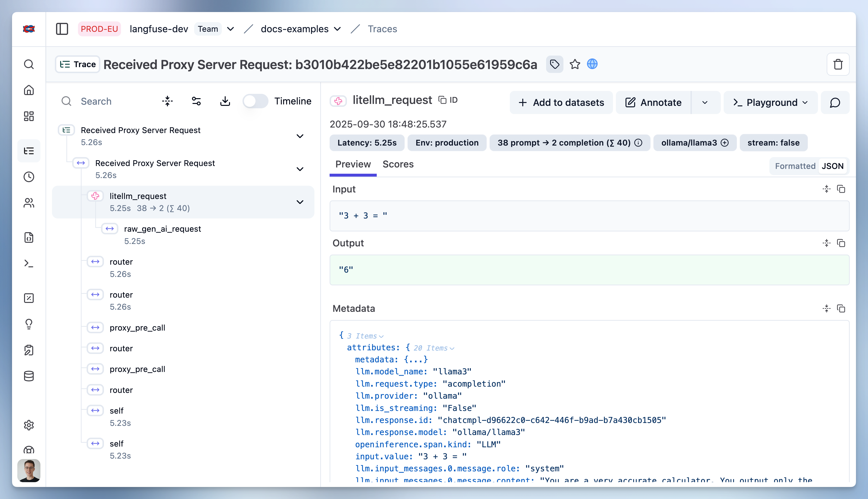
Task: Open tree filter settings icon
Action: tap(196, 101)
